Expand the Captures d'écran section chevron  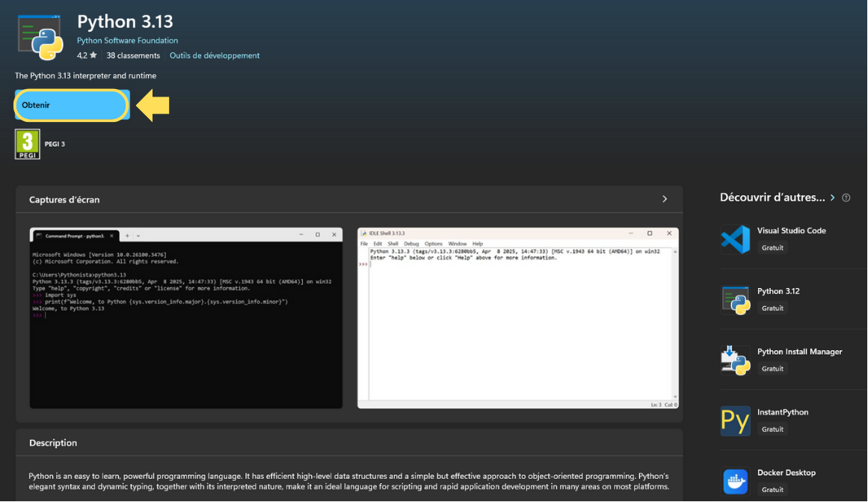tap(665, 199)
